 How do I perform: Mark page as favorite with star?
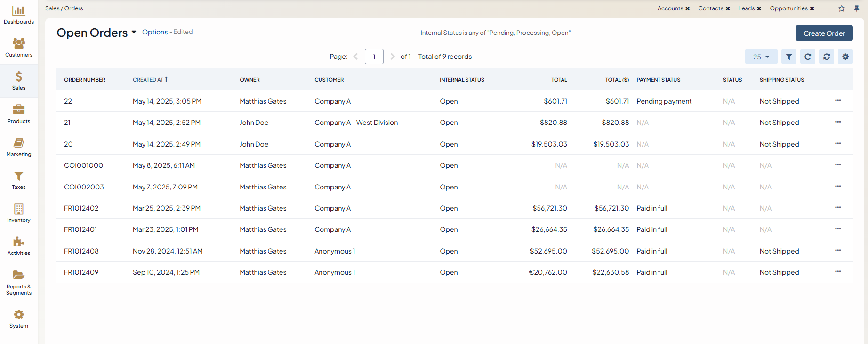pyautogui.click(x=842, y=8)
